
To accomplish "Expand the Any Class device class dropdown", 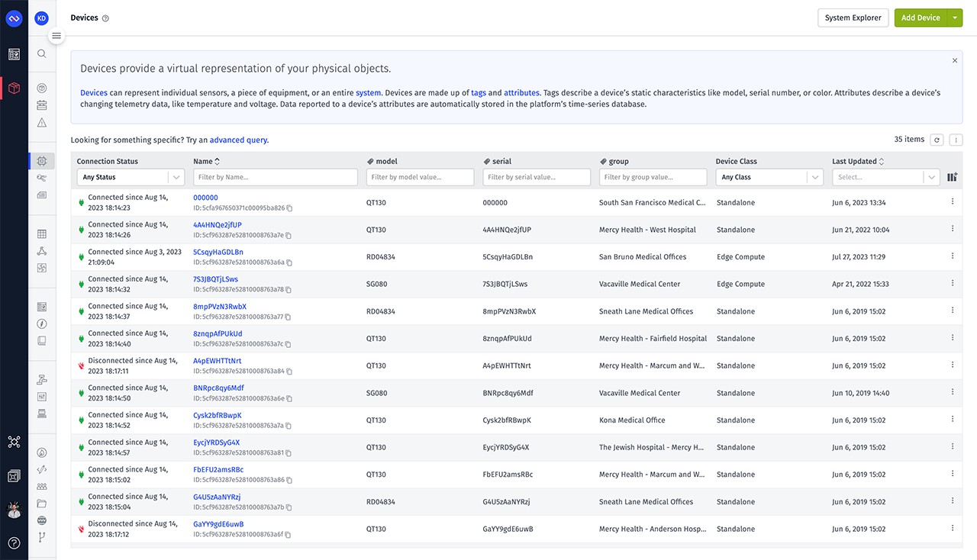I will coord(769,177).
